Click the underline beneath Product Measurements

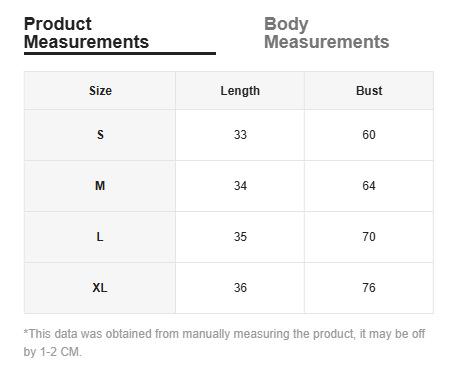[120, 53]
